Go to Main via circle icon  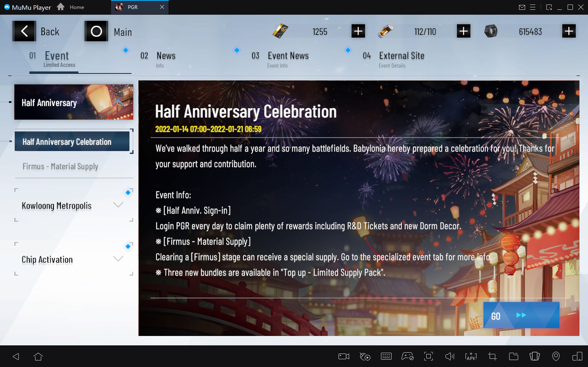click(x=96, y=31)
